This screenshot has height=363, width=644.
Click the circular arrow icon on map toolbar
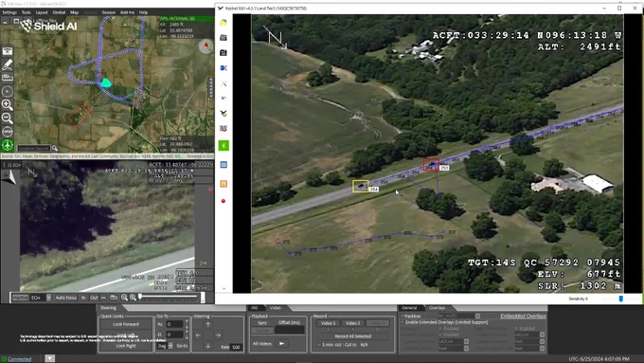8,91
